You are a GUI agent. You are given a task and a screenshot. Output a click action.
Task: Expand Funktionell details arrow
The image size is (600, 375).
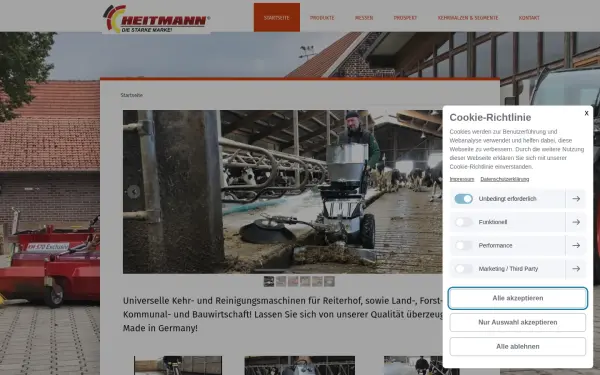(576, 222)
